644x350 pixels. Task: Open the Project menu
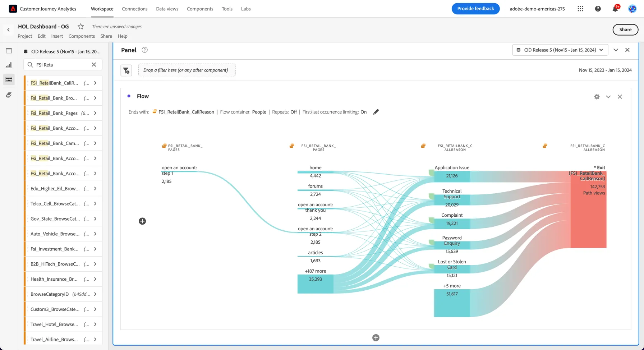pos(25,36)
